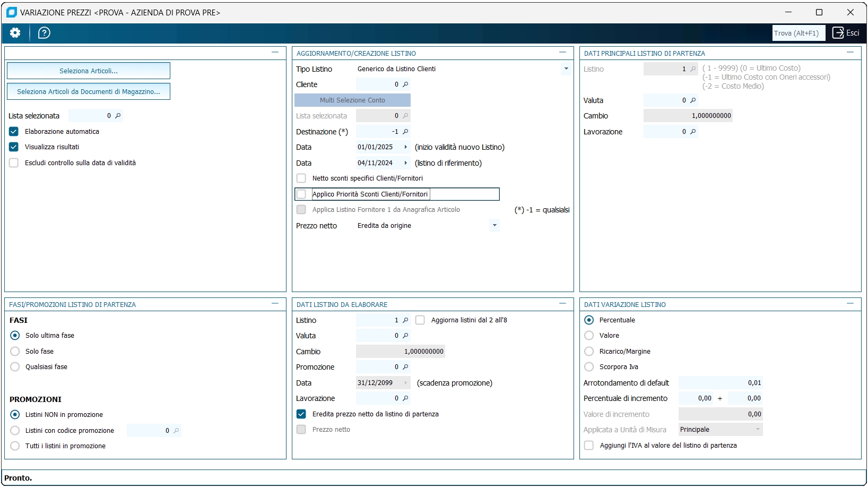Viewport: 868px width, 487px height.
Task: Open Cliente lookup magnifier icon
Action: [405, 84]
